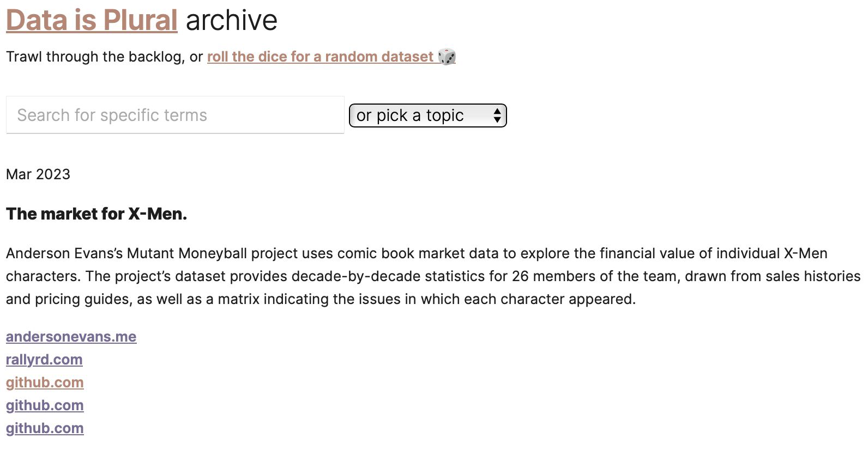Open the 'Data is Plural' title link
868x450 pixels.
(92, 20)
